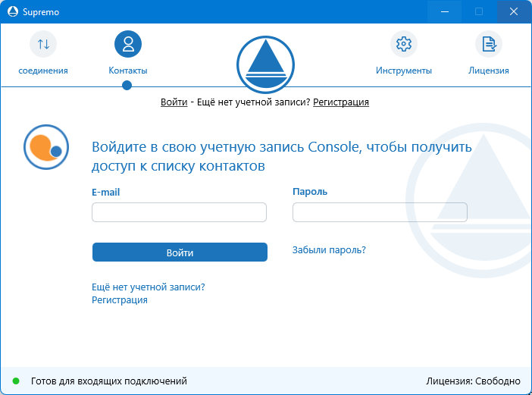The height and width of the screenshot is (395, 532).
Task: Focus the Пароль password field
Action: point(380,212)
